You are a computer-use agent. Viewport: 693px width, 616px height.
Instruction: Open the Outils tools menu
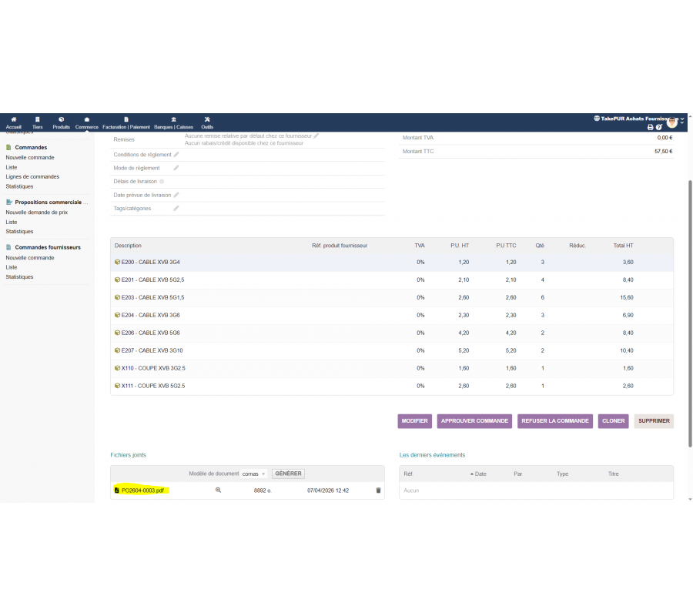(207, 122)
